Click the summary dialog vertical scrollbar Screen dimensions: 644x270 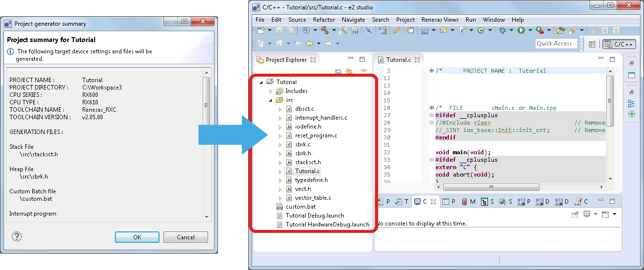click(207, 143)
